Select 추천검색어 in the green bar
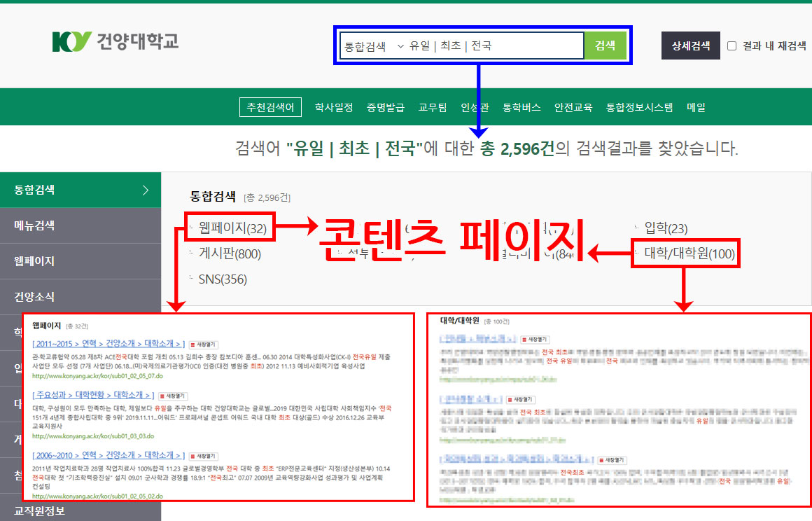 270,107
